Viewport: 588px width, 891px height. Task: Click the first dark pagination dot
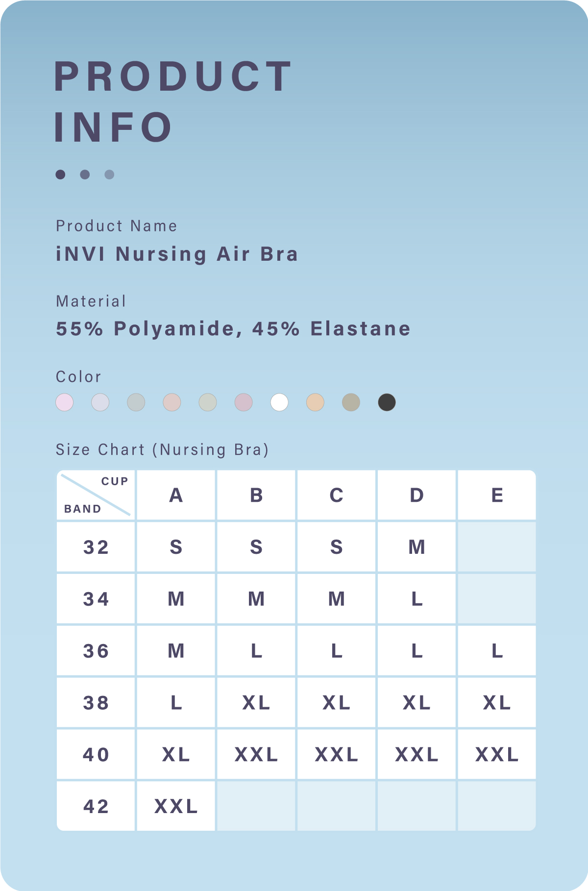pos(60,174)
